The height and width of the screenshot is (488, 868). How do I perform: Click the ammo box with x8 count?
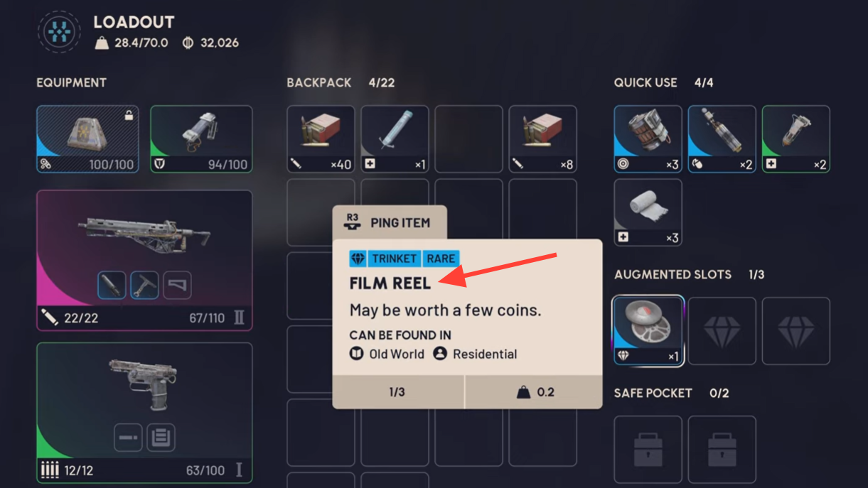tap(542, 139)
